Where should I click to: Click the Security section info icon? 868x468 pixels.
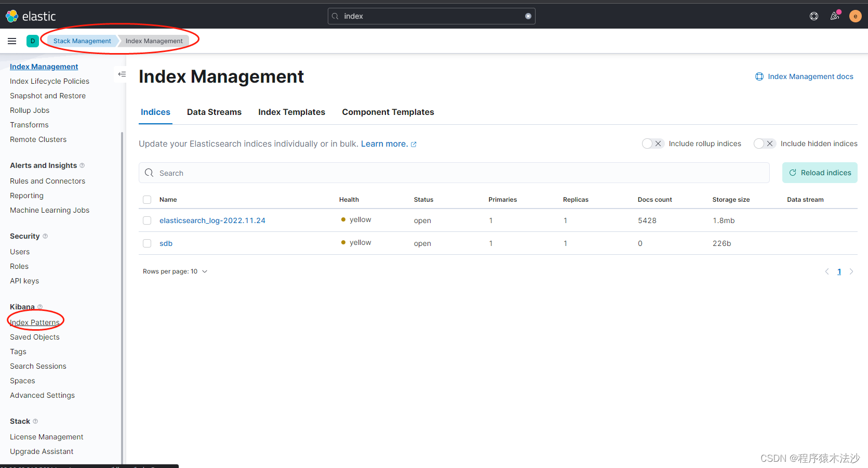[45, 236]
